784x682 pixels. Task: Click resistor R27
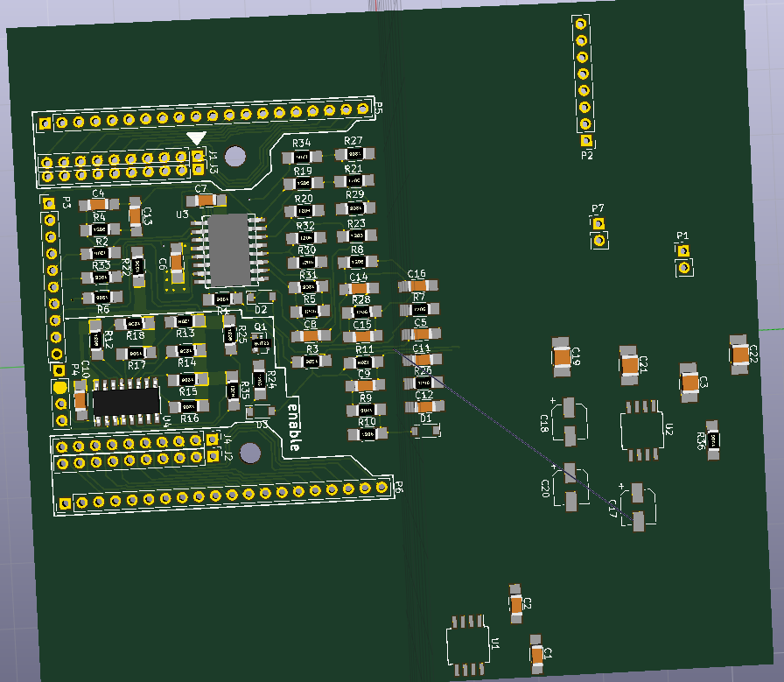pos(354,153)
